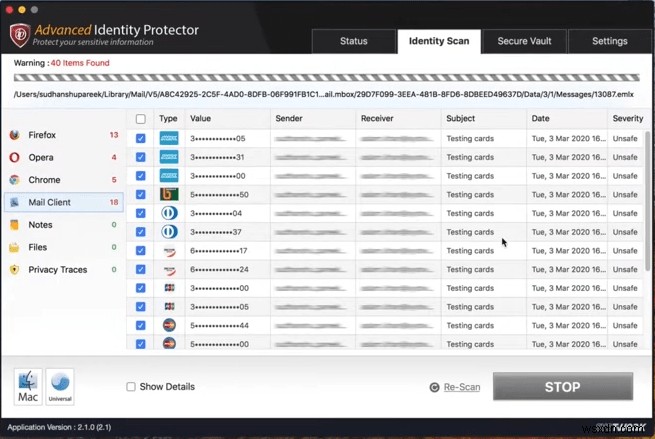The image size is (655, 439).
Task: Sort by the Type column header
Action: [x=168, y=119]
